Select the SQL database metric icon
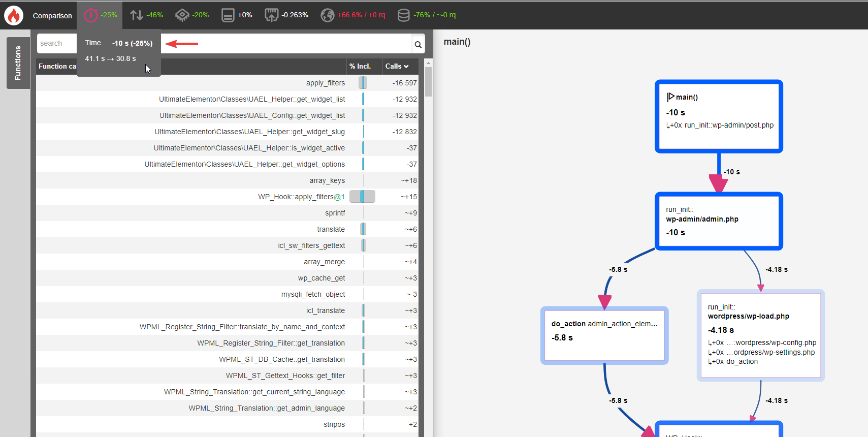This screenshot has height=437, width=868. 403,15
